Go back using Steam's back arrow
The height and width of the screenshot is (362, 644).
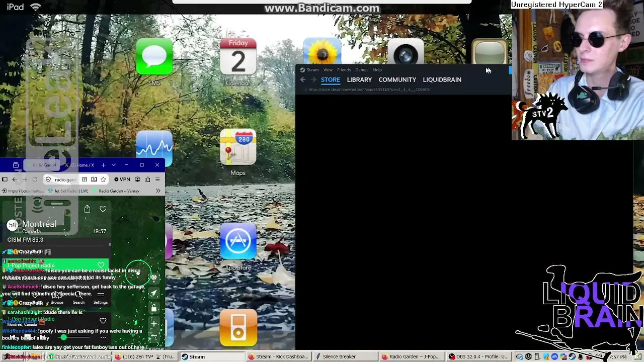click(302, 79)
